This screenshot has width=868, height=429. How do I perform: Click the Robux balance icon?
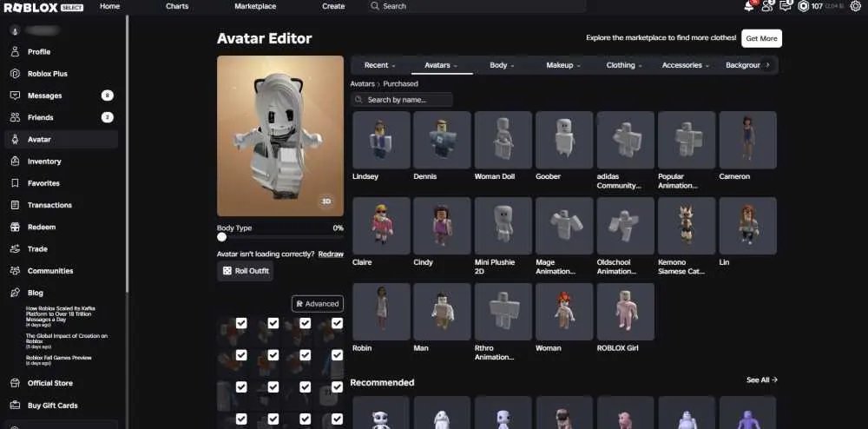click(x=803, y=6)
